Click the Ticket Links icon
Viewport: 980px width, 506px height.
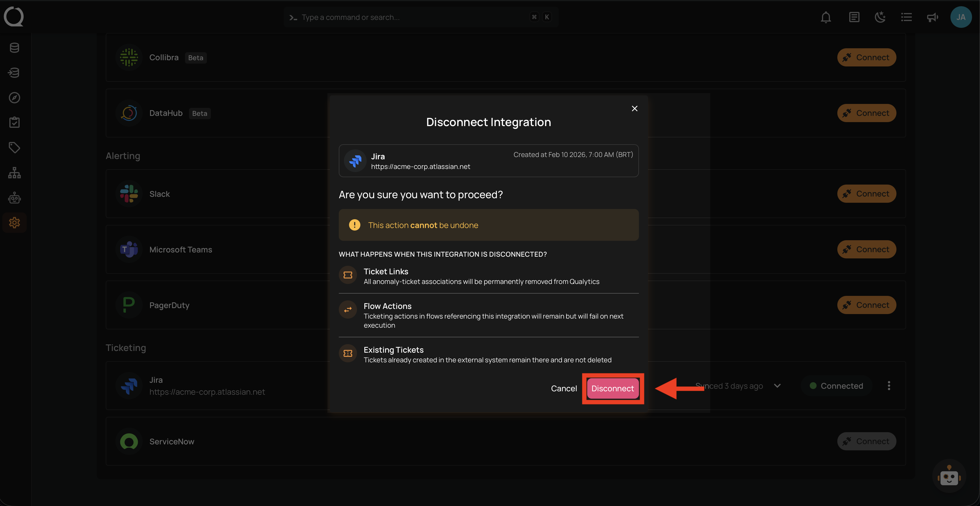point(348,275)
